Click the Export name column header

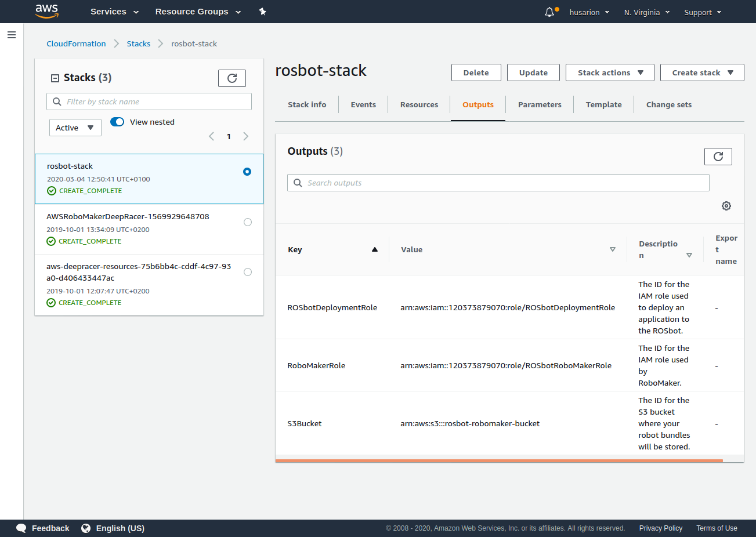[726, 249]
